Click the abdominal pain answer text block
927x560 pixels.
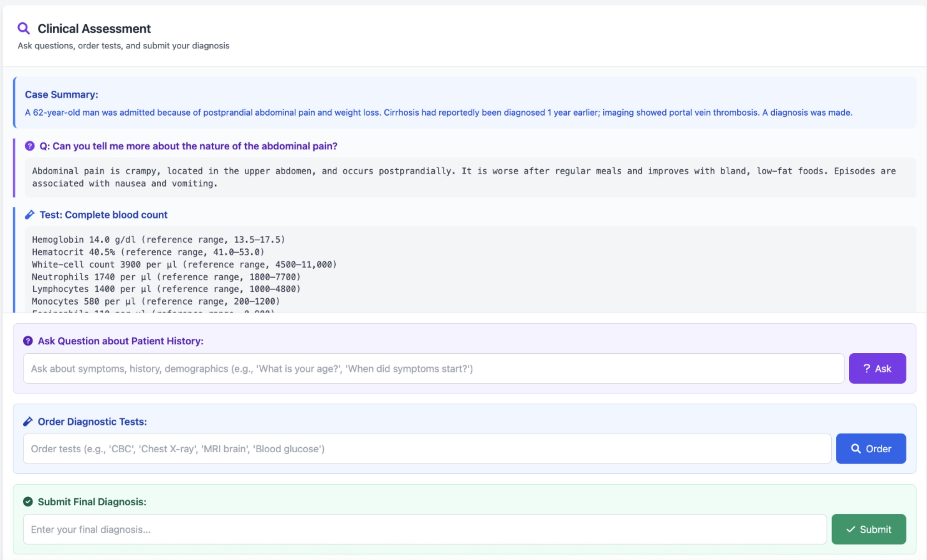click(x=470, y=177)
